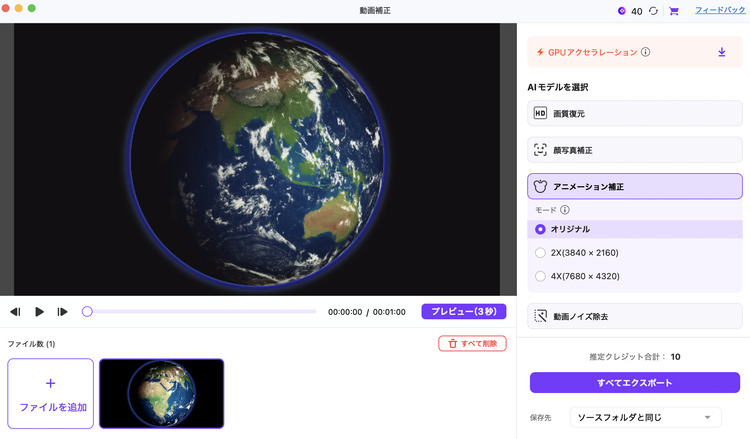Click the refresh credits icon
The height and width of the screenshot is (439, 750).
coord(653,11)
